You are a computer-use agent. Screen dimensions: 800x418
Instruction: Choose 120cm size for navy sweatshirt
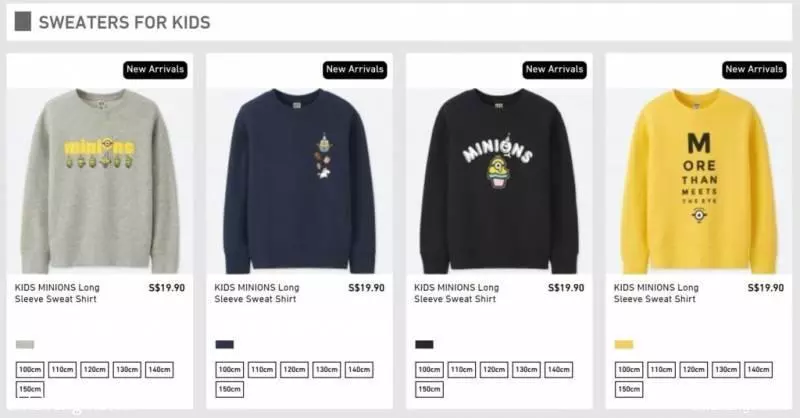[294, 370]
